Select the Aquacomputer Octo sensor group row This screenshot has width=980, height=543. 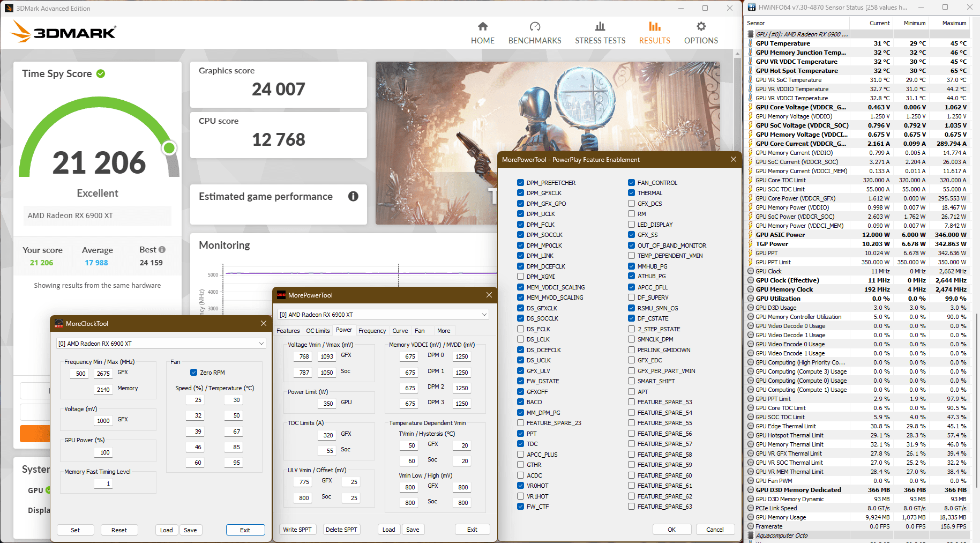(x=858, y=535)
